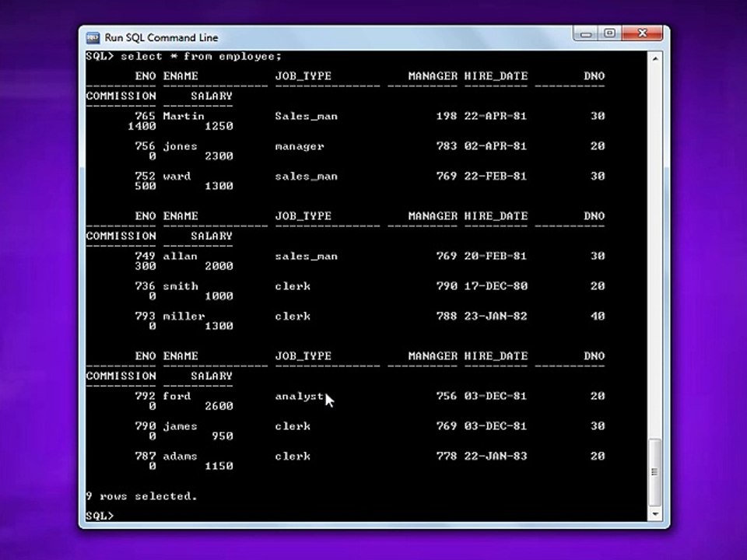Image resolution: width=747 pixels, height=560 pixels.
Task: Click the employee name 'smith'
Action: click(180, 286)
